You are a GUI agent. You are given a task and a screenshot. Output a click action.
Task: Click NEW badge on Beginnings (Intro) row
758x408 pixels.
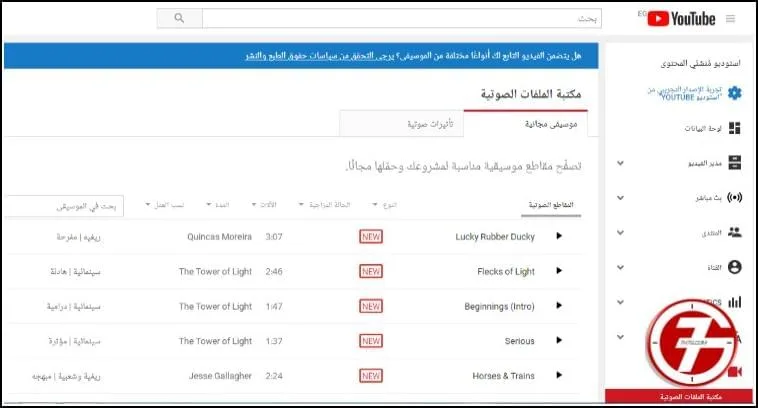click(371, 306)
